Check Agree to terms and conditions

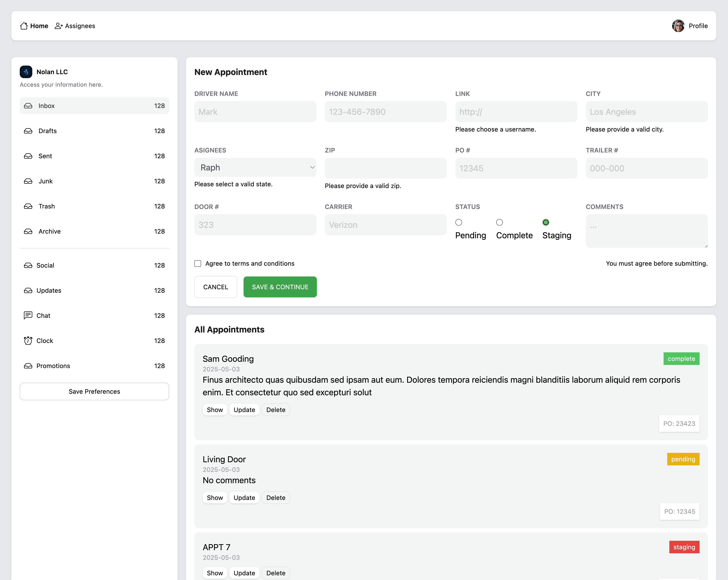tap(198, 264)
